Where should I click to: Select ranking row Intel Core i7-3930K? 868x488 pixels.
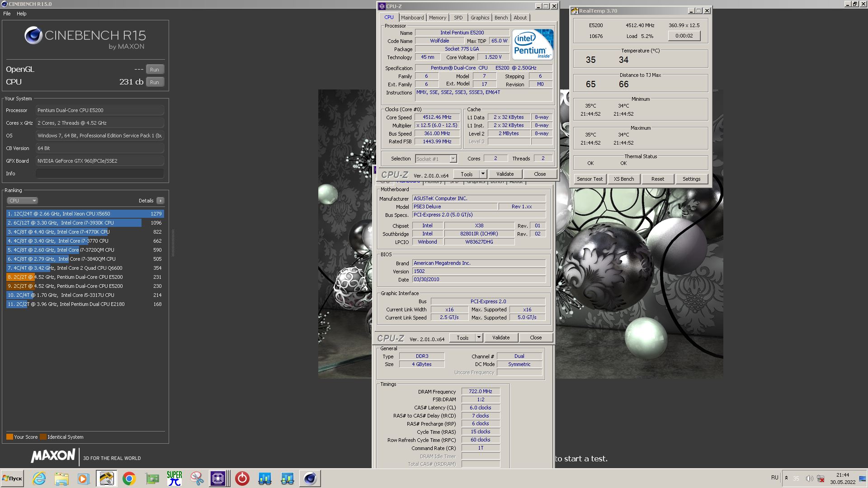click(x=85, y=223)
